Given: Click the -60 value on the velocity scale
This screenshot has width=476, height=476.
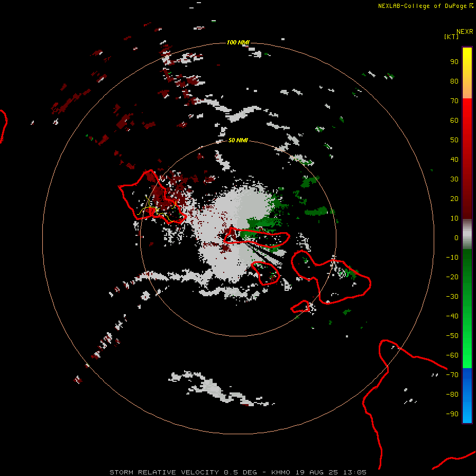Looking at the screenshot, I should click(452, 355).
